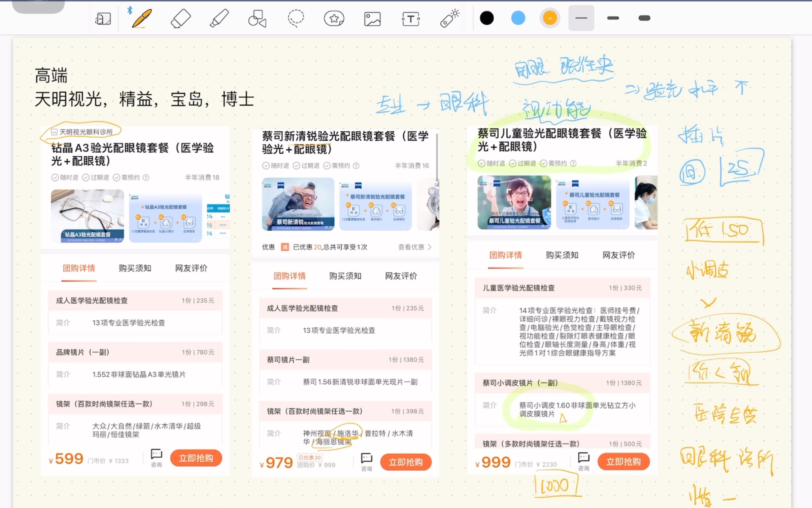
Task: Open 购买须知 tab in 钻晶A3 card
Action: tap(135, 268)
